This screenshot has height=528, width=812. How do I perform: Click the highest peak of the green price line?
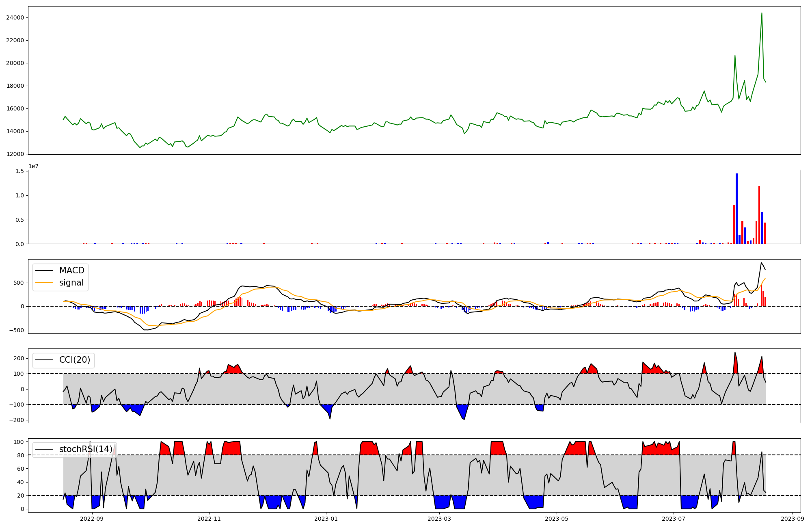(762, 13)
